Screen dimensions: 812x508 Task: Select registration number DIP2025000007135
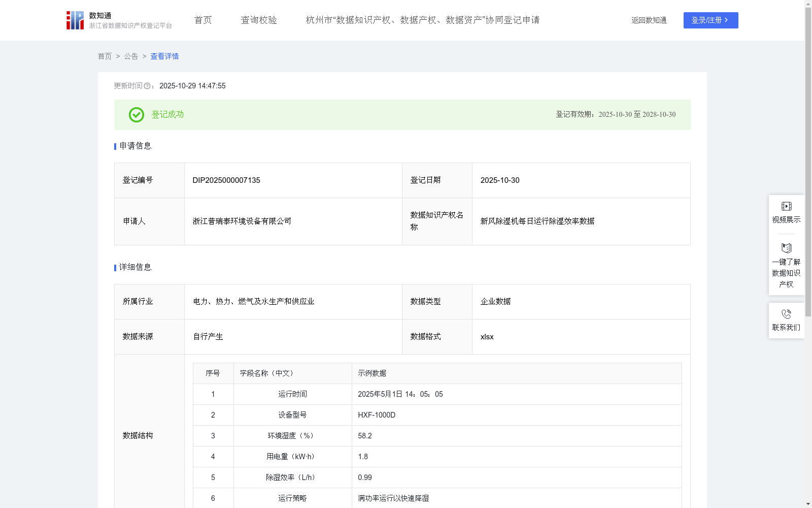226,180
